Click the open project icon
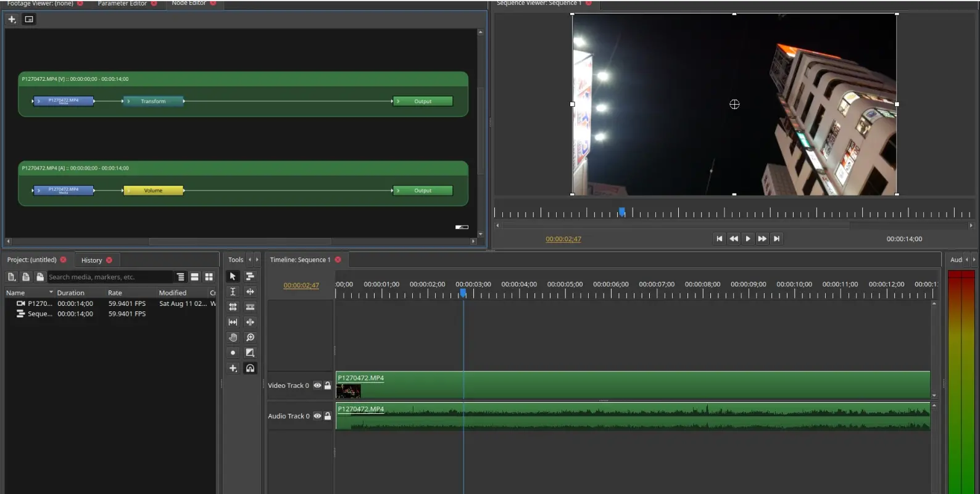Screen dimensions: 980x494 (25, 277)
